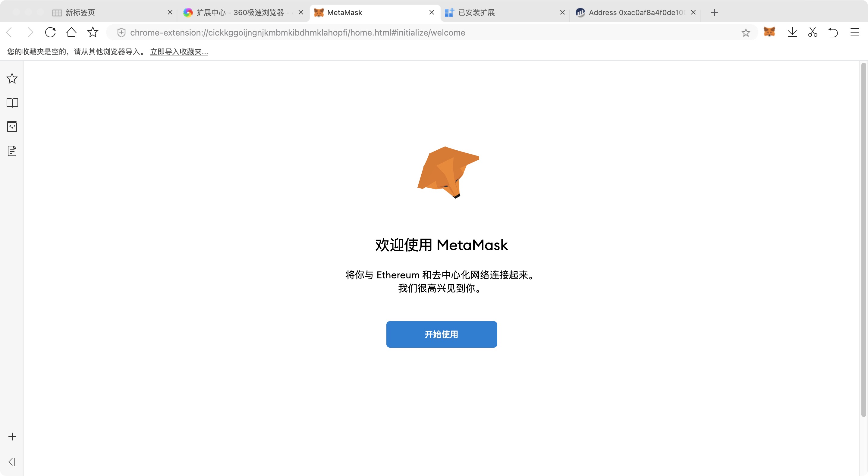Open the hamburger main menu
Screen dimensions: 868x476
click(x=854, y=32)
